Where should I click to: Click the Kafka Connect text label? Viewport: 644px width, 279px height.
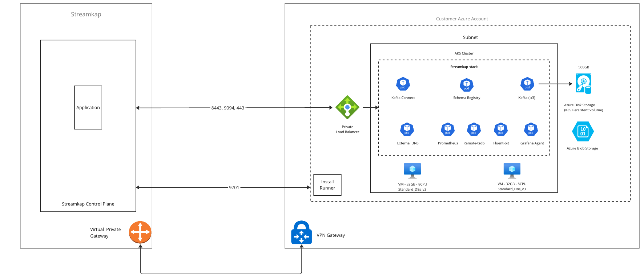[403, 98]
